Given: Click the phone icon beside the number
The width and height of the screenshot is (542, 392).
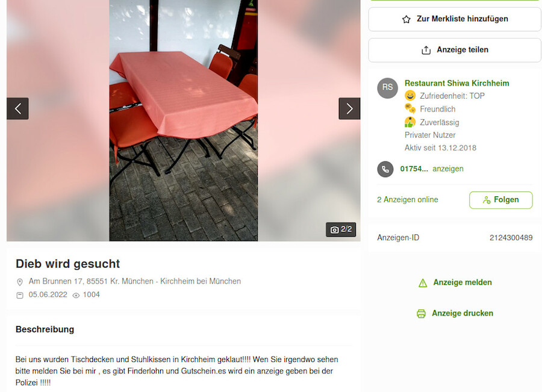Looking at the screenshot, I should (385, 169).
